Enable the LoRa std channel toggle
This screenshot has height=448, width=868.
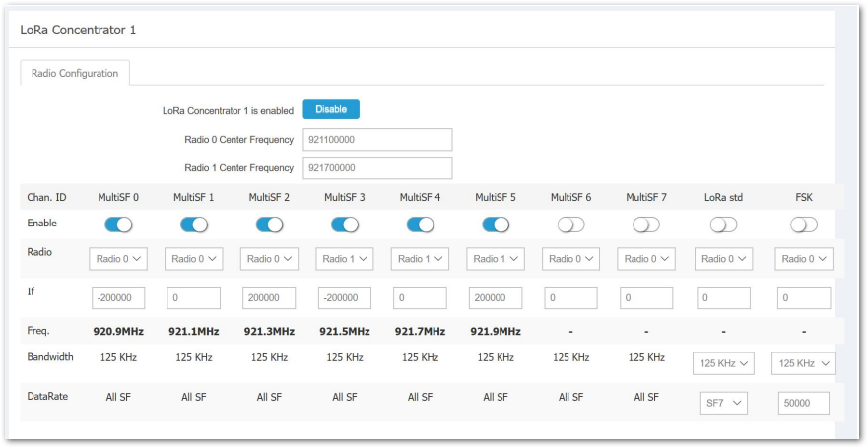click(x=723, y=224)
